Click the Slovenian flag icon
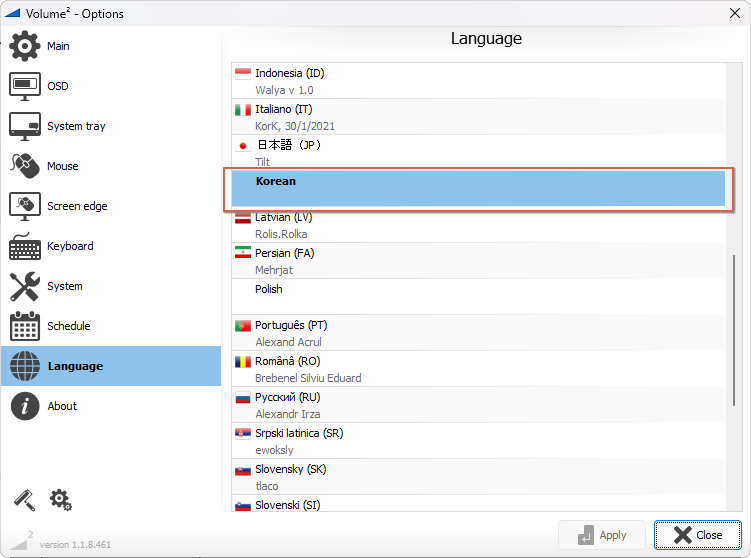751x558 pixels. pyautogui.click(x=243, y=506)
